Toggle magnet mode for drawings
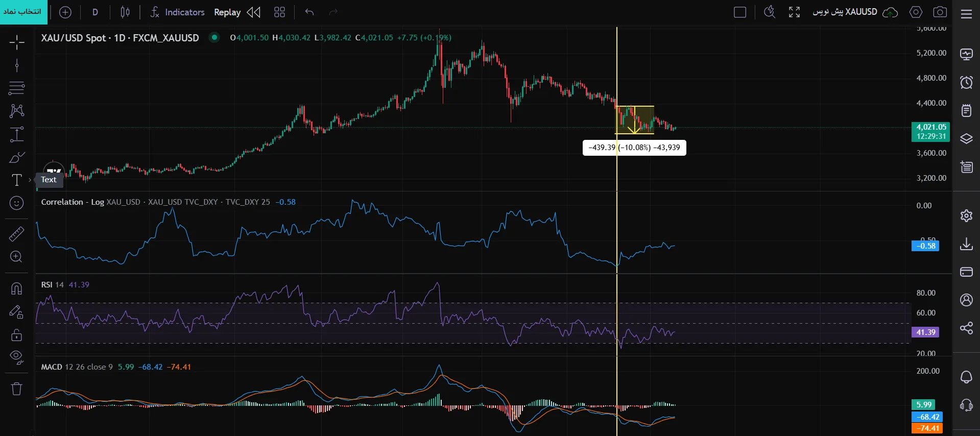 (x=17, y=289)
